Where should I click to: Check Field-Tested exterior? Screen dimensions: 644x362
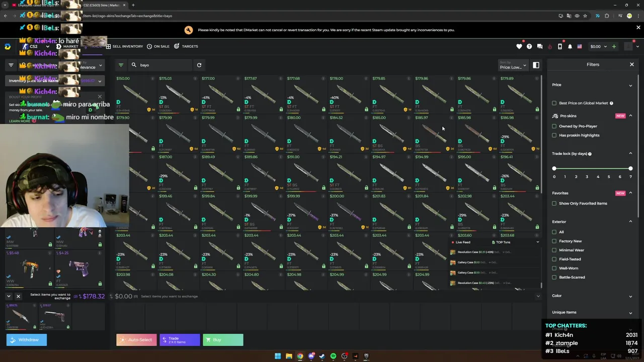point(554,259)
